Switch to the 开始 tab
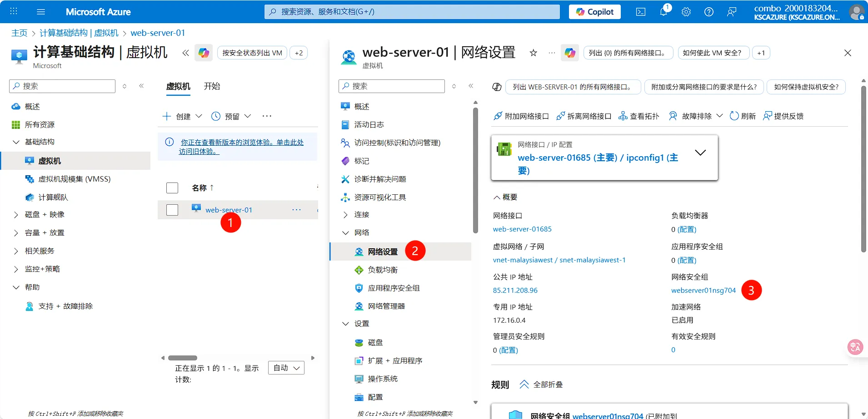Screen dimensions: 868x419 (212, 86)
